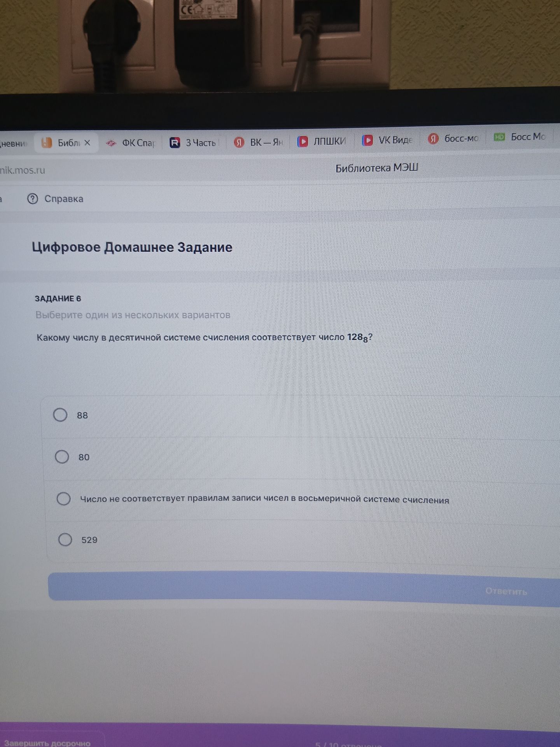The width and height of the screenshot is (560, 747).
Task: Switch to the Дневник tab
Action: 14,144
